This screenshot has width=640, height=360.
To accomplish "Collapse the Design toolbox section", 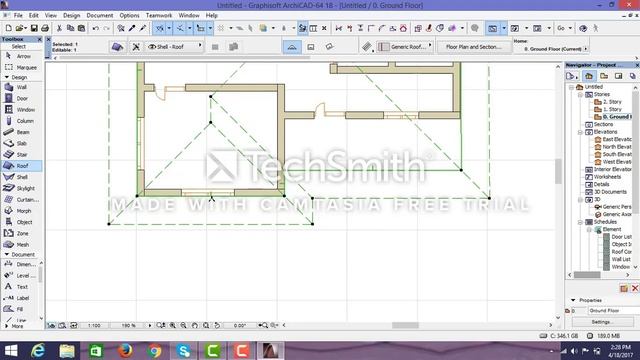I will point(7,77).
